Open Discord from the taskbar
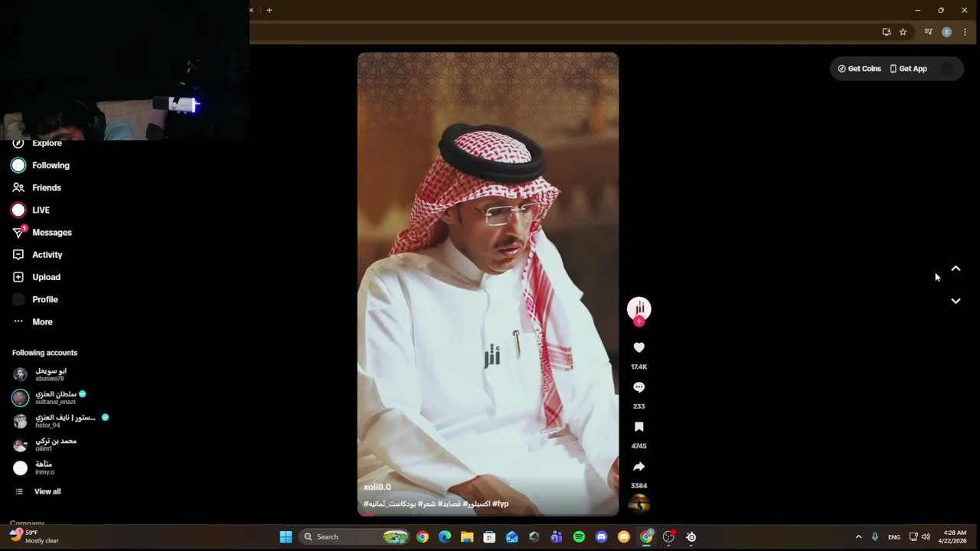 pos(601,537)
